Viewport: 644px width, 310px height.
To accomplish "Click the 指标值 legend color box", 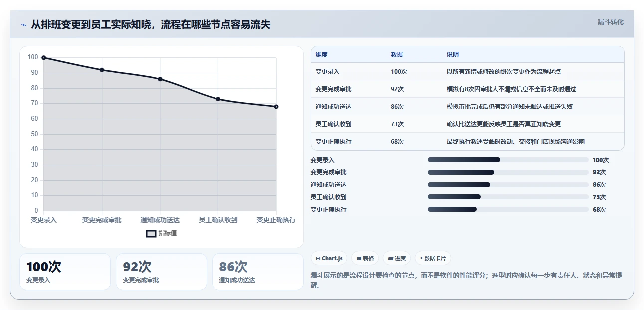I will tap(151, 233).
